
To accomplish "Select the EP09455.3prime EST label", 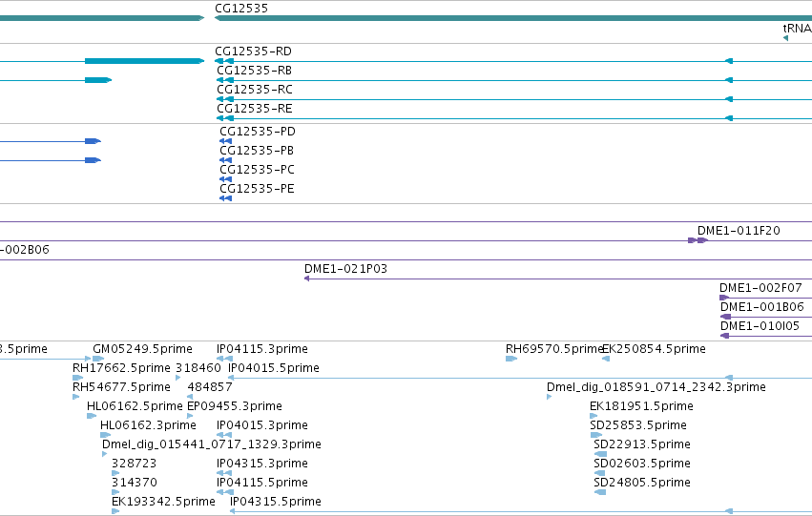I will tap(235, 407).
